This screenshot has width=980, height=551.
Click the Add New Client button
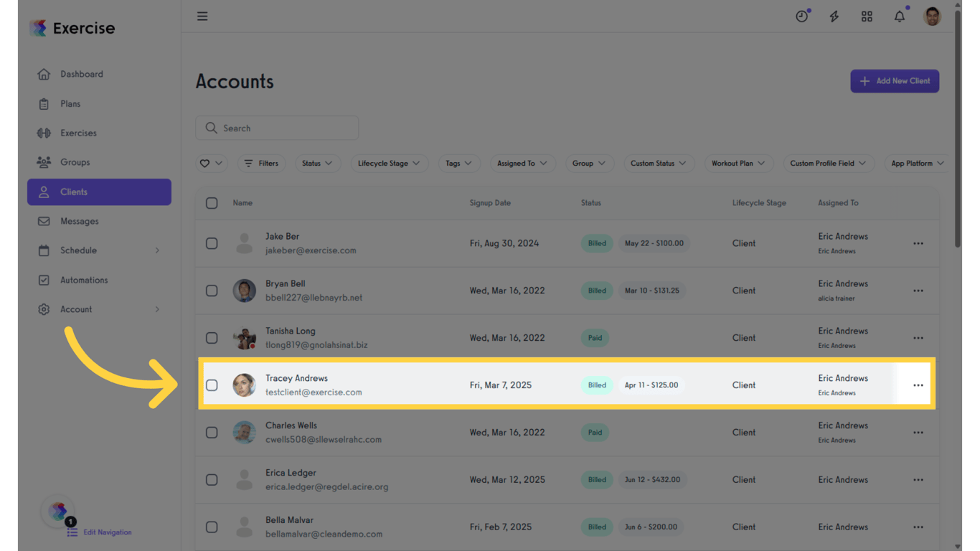pyautogui.click(x=894, y=81)
